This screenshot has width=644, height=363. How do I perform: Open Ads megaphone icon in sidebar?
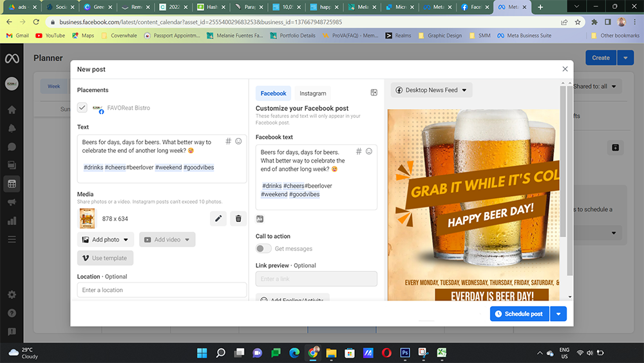click(x=12, y=202)
